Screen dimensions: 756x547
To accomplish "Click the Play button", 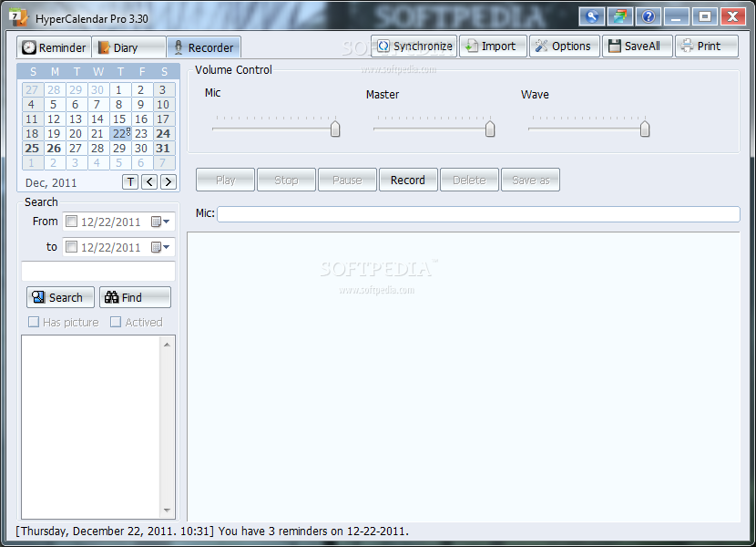I will (x=225, y=181).
